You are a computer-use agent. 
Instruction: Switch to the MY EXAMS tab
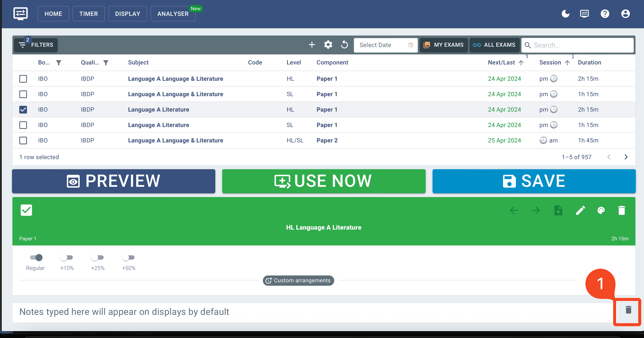(443, 45)
